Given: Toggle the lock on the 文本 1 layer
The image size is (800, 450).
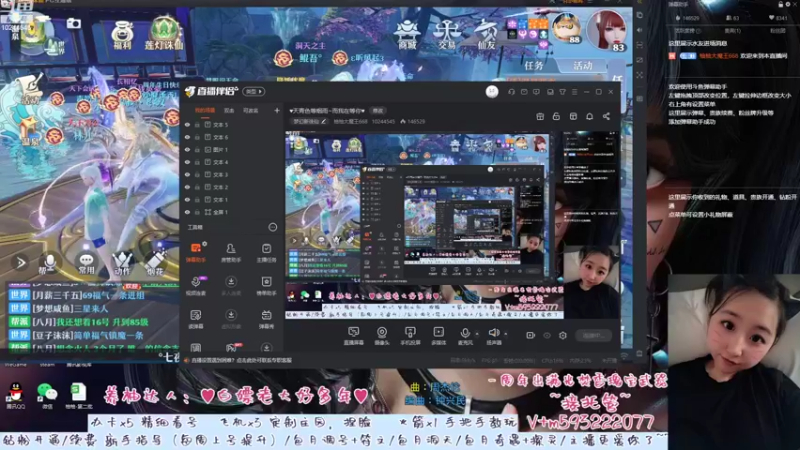Looking at the screenshot, I should 197,199.
